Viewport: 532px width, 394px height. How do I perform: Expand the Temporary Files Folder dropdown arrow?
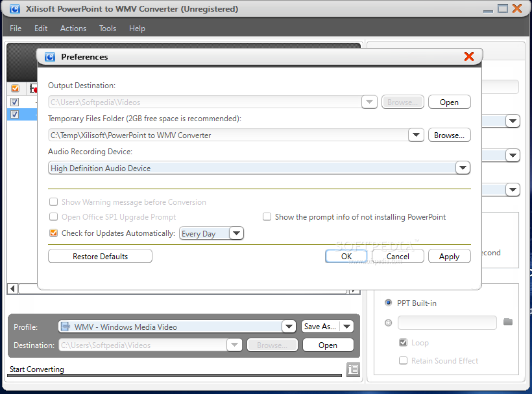416,135
